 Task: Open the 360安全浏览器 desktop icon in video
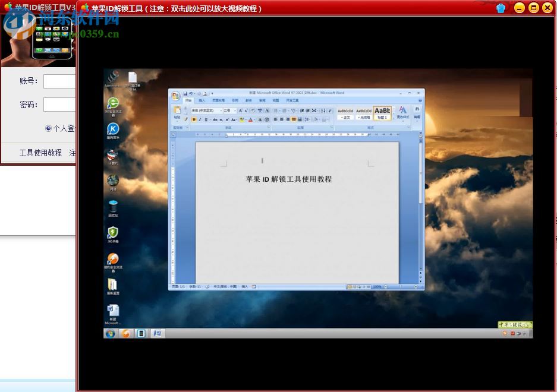tap(113, 108)
